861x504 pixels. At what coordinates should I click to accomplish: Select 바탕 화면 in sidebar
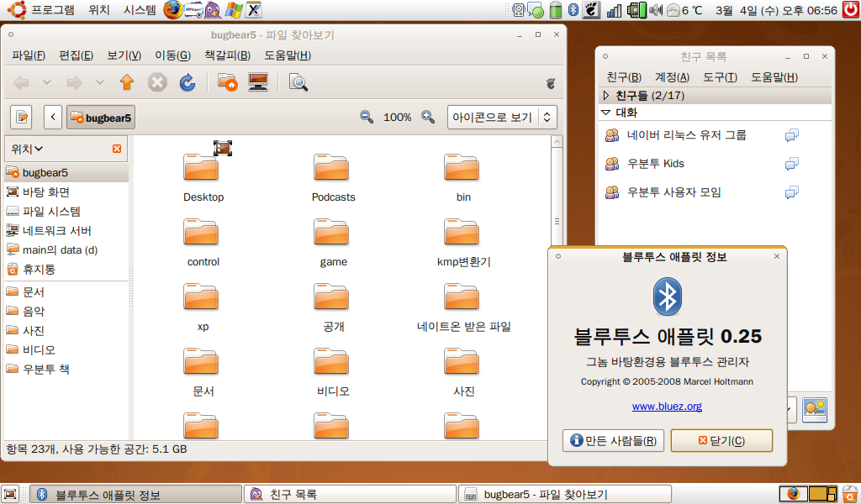coord(66,192)
